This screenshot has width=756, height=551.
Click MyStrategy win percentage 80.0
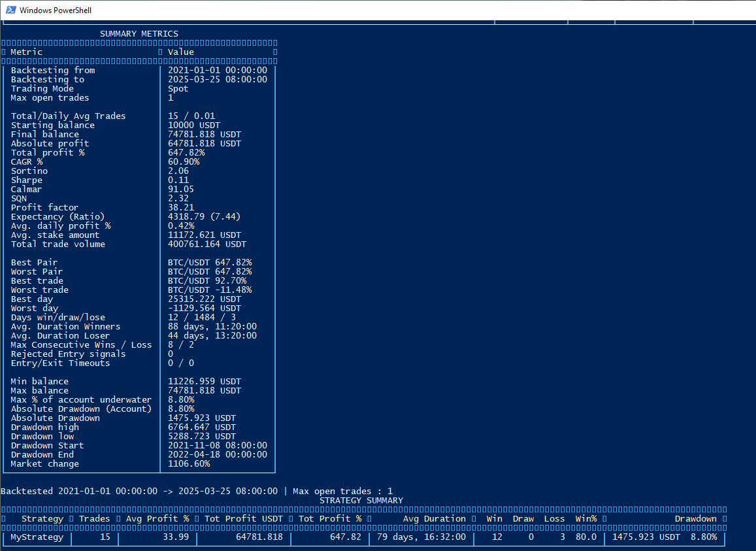coord(586,537)
